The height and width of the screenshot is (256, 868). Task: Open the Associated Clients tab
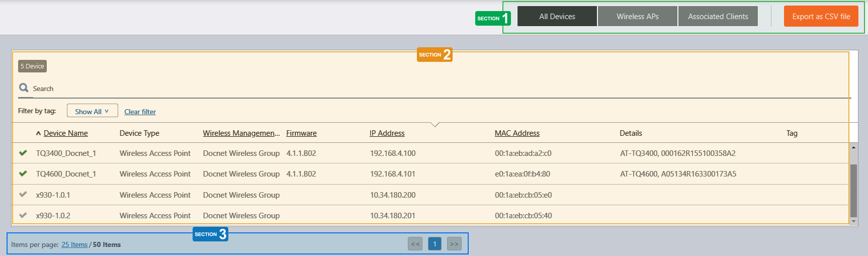718,17
